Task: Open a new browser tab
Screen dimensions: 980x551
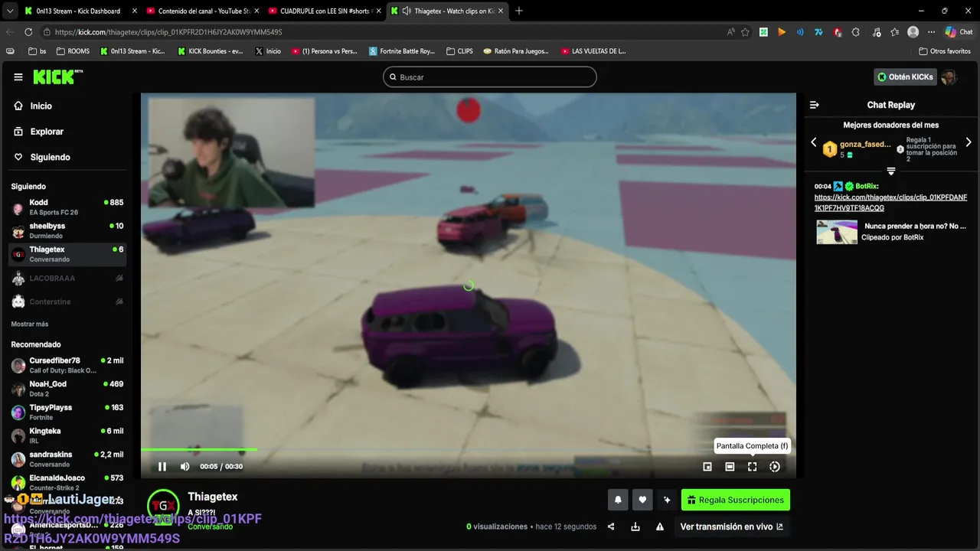Action: [519, 11]
